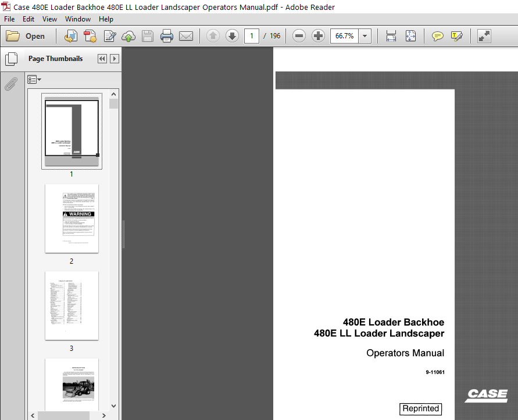
Task: Go to next page with down arrow
Action: coord(232,35)
